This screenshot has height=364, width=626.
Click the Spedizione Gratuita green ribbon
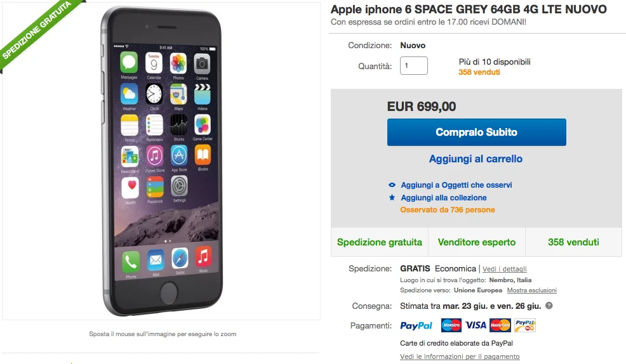(38, 31)
